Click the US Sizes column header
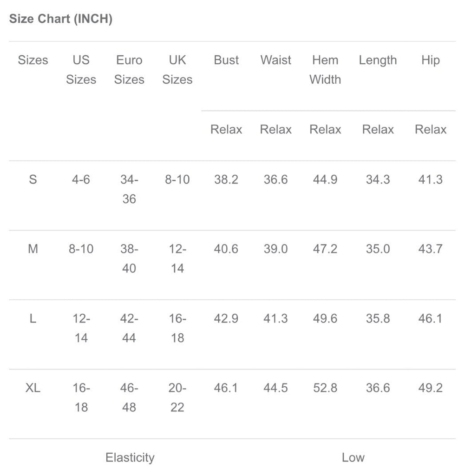Image resolution: width=458 pixels, height=476 pixels. click(81, 70)
